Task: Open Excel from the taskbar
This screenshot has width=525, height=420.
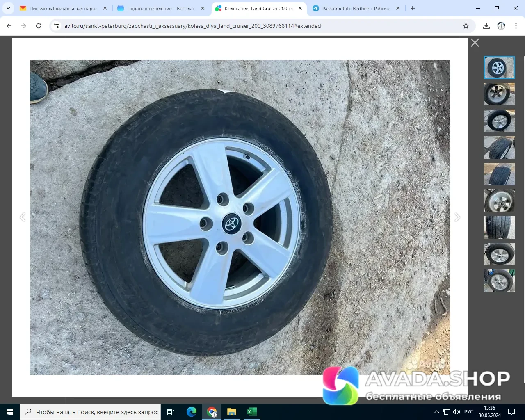Action: pos(252,412)
